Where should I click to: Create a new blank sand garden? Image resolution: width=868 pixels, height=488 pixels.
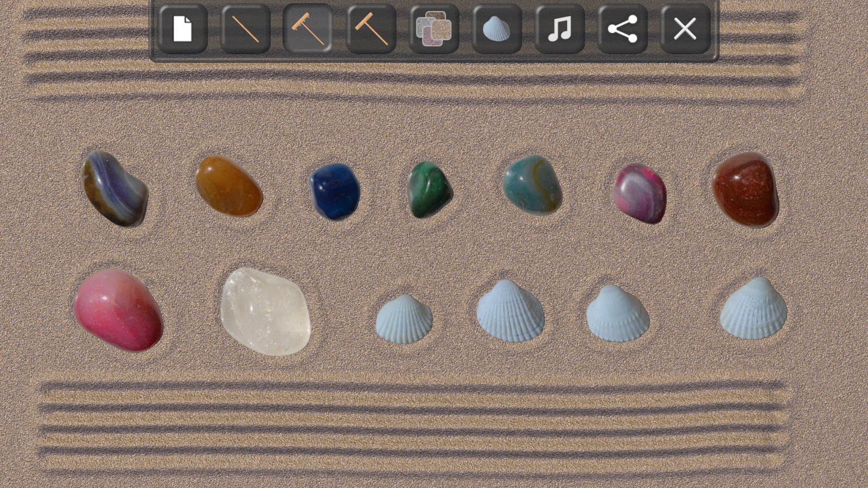tap(183, 30)
